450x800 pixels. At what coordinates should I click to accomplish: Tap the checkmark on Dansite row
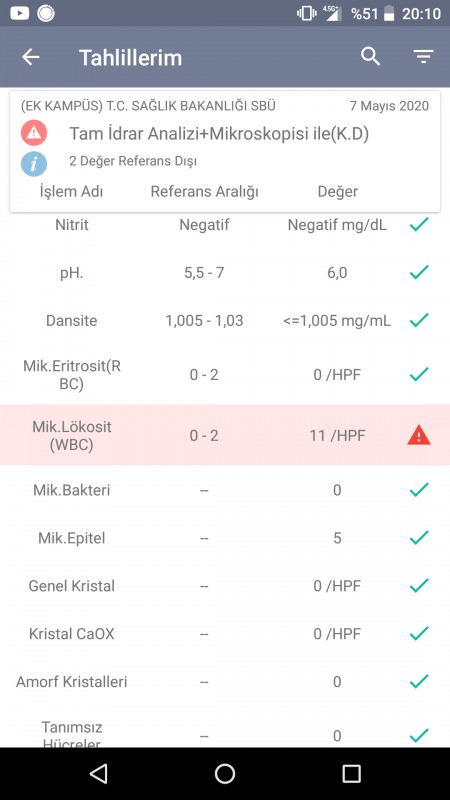pyautogui.click(x=419, y=320)
